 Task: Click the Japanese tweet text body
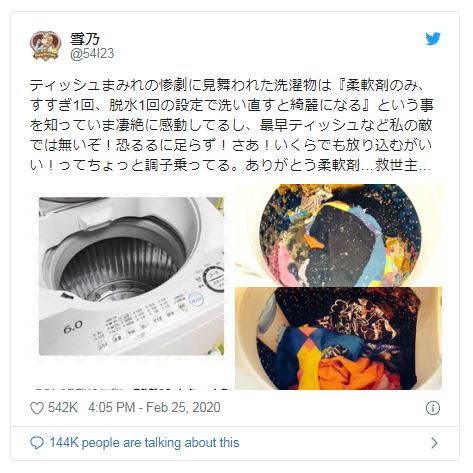click(231, 125)
